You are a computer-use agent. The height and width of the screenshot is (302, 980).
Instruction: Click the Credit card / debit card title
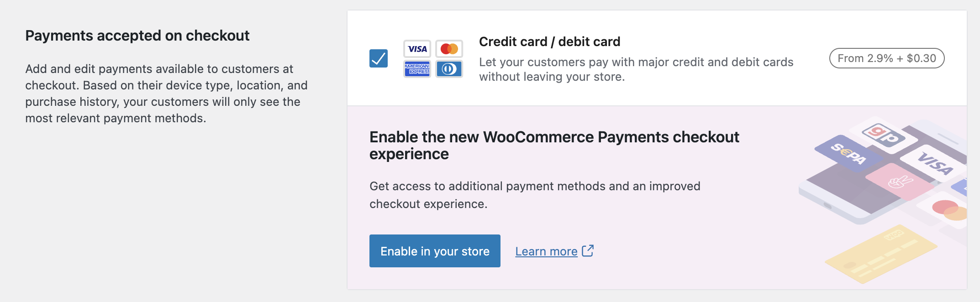(x=549, y=42)
